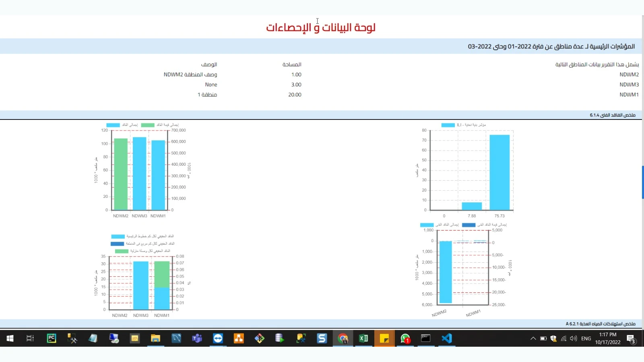
Task: Launch PyCharm from the taskbar
Action: (52, 338)
